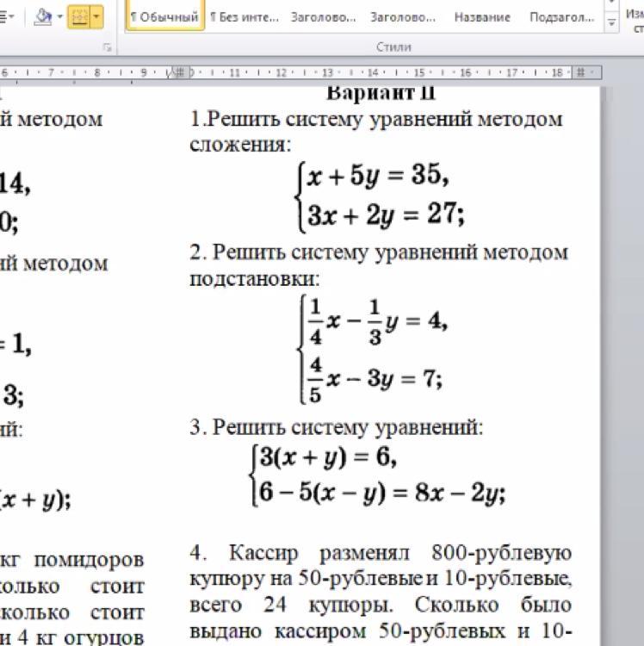This screenshot has width=644, height=646.
Task: Click the text '1.Решить систему уравнений методом'
Action: [376, 120]
